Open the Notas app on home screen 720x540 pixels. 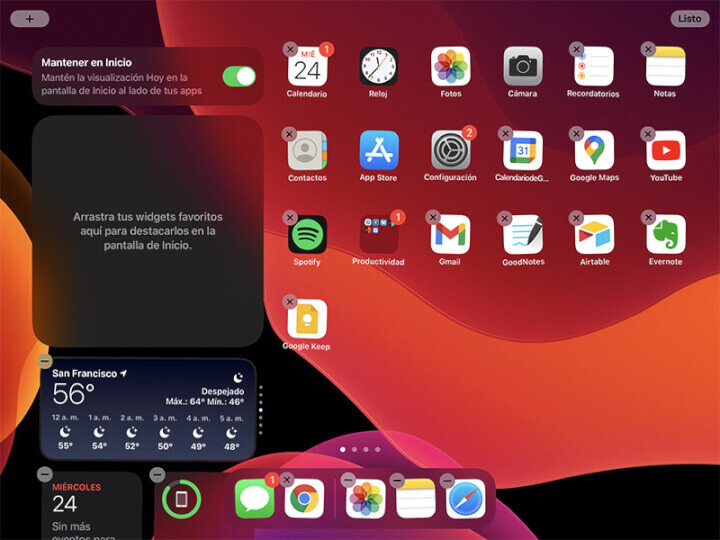[665, 67]
